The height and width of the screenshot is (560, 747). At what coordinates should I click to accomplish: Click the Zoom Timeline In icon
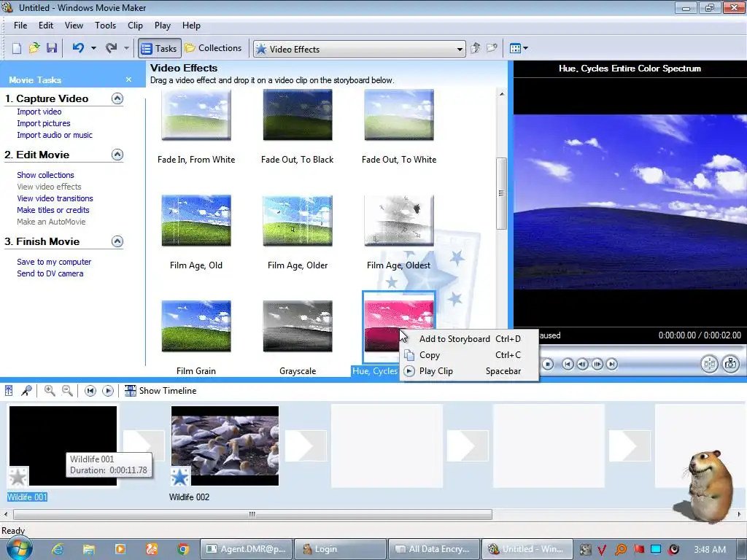[49, 391]
